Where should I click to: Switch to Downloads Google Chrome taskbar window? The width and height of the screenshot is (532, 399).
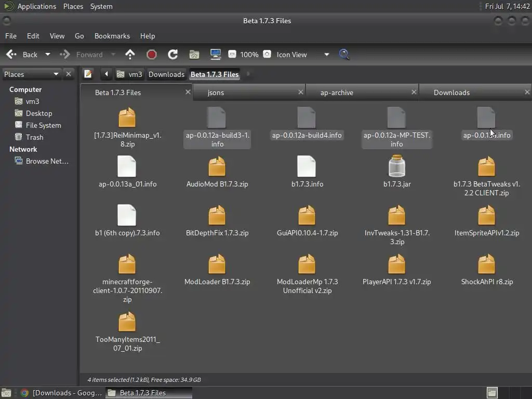61,393
